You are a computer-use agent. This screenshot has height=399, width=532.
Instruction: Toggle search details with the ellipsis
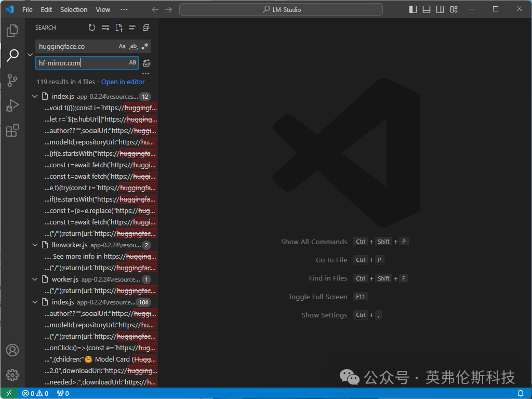tap(146, 74)
